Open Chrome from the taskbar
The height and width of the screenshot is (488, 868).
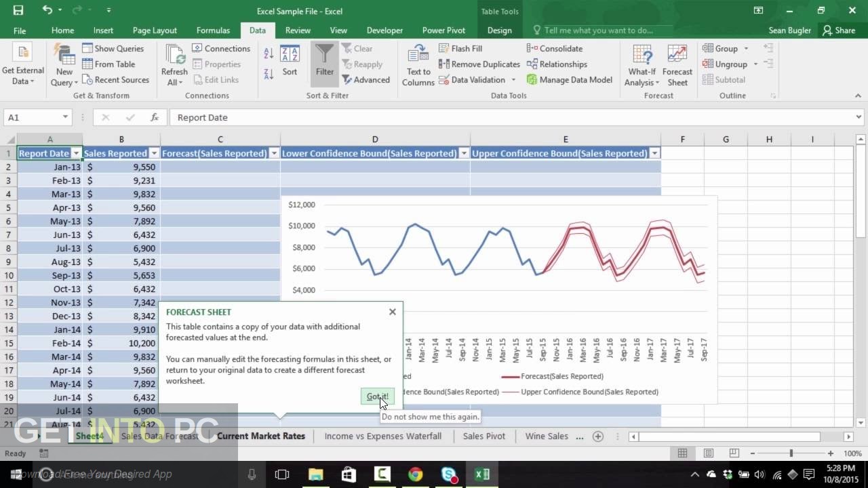point(415,474)
